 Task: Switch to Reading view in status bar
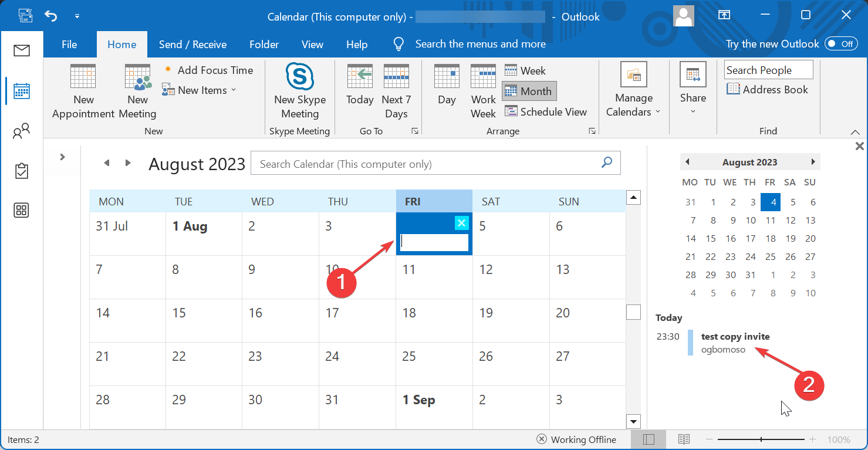[684, 439]
